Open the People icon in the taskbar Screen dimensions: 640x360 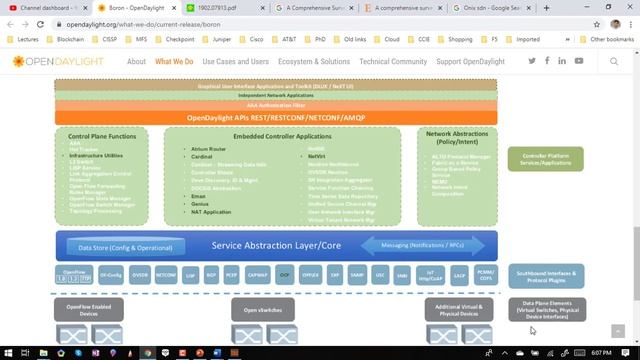coord(489,353)
